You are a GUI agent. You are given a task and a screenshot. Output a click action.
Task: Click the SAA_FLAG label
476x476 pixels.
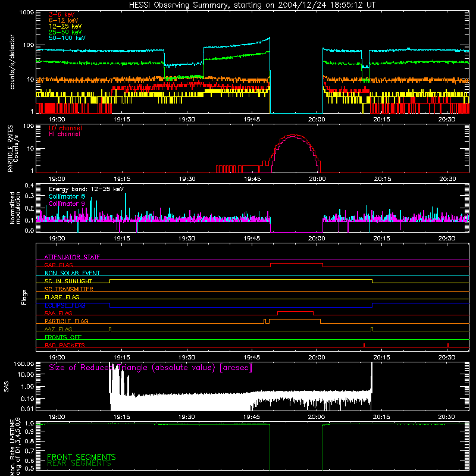[58, 314]
